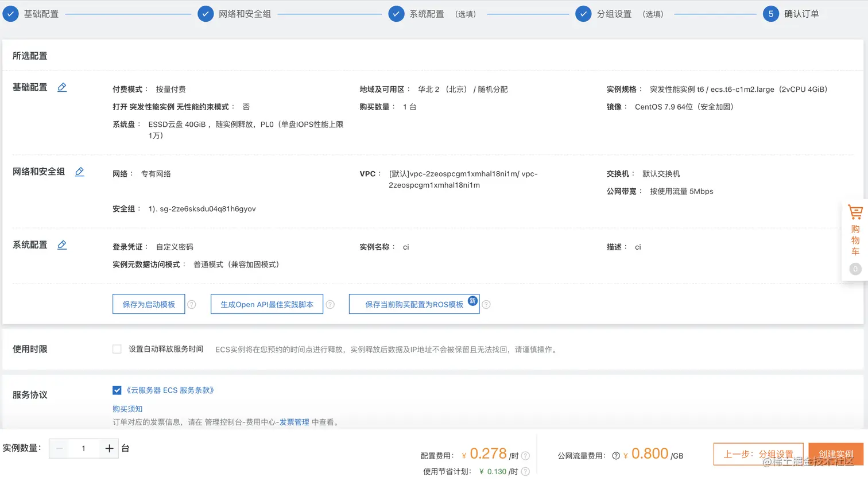Viewport: 868px width, 481px height.
Task: Open help icon beside 保存为启动模板 button
Action: [192, 304]
